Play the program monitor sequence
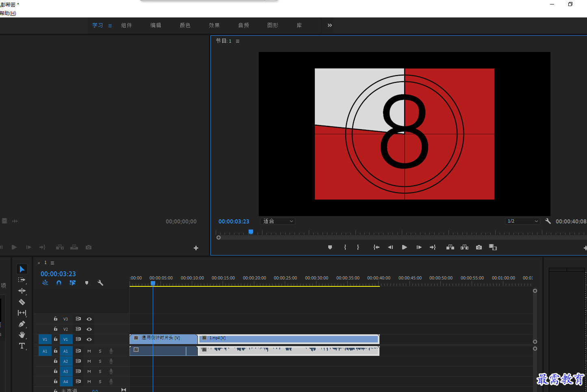Screen dimensions: 587x392 pos(404,247)
